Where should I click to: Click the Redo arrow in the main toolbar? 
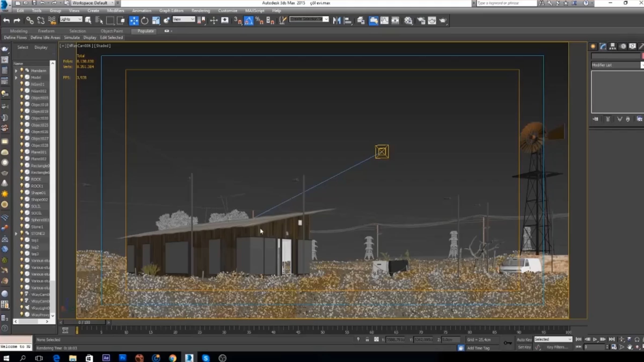[x=17, y=20]
